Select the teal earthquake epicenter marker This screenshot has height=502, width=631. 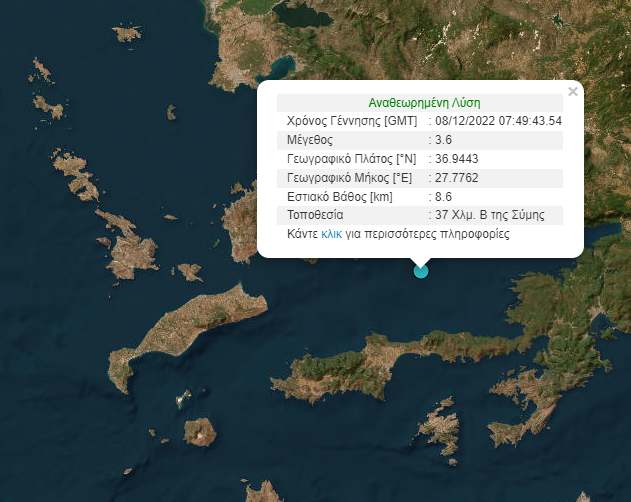coord(421,272)
